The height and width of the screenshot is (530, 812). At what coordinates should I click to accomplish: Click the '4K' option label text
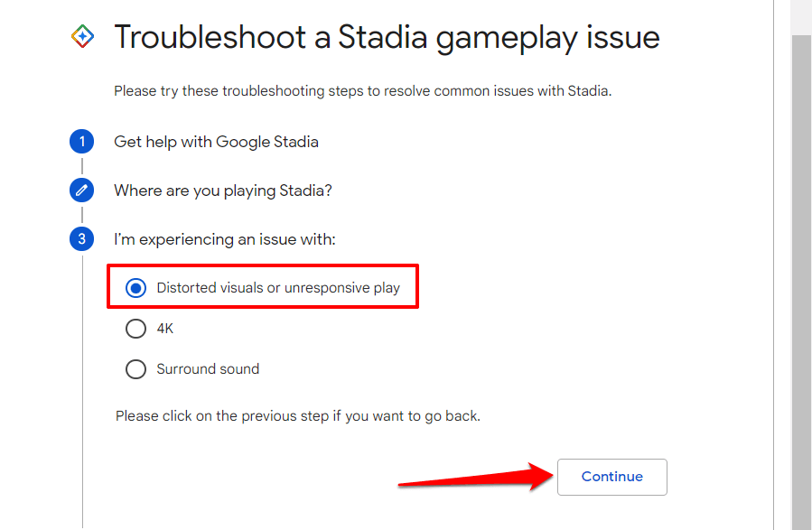click(164, 329)
